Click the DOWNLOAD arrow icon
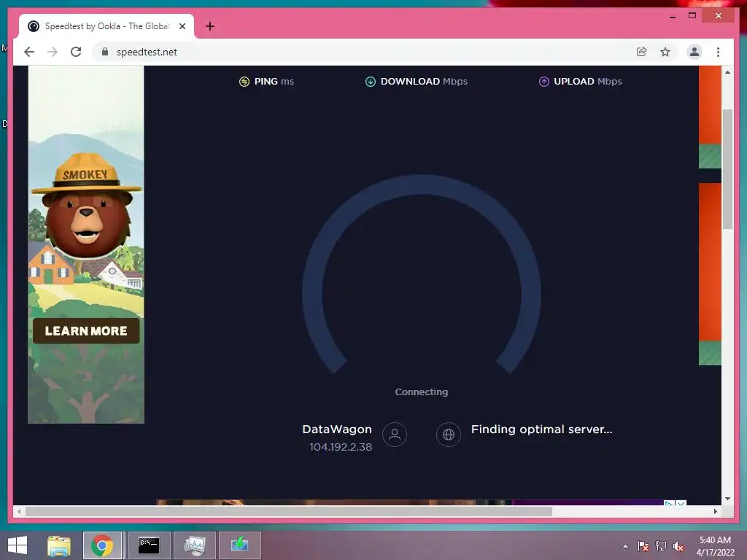The width and height of the screenshot is (747, 560). [x=370, y=82]
